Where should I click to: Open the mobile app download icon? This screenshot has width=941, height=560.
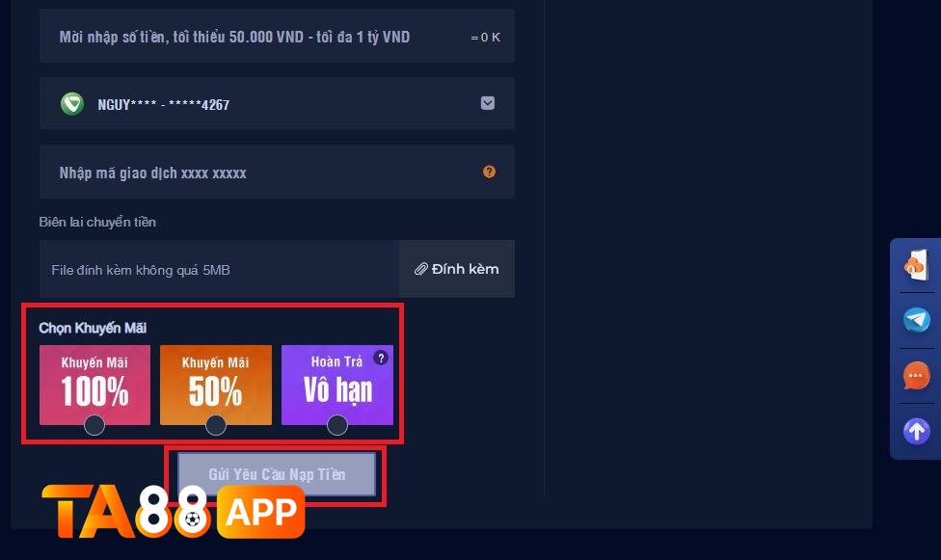point(916,265)
